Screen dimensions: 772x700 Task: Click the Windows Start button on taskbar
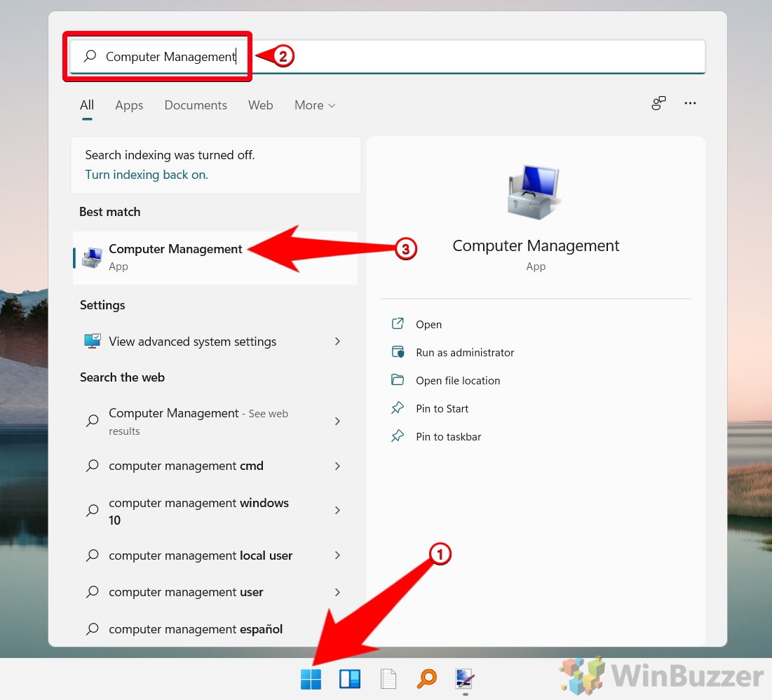click(x=311, y=680)
